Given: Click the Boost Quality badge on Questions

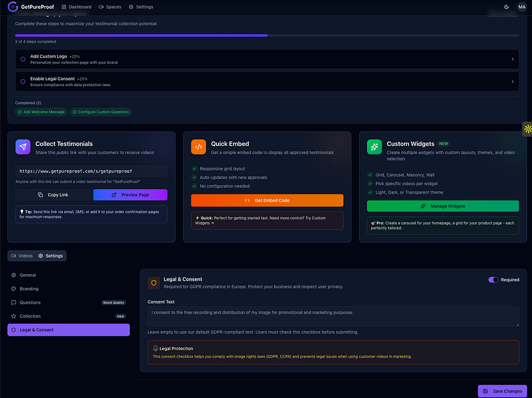Looking at the screenshot, I should (114, 302).
